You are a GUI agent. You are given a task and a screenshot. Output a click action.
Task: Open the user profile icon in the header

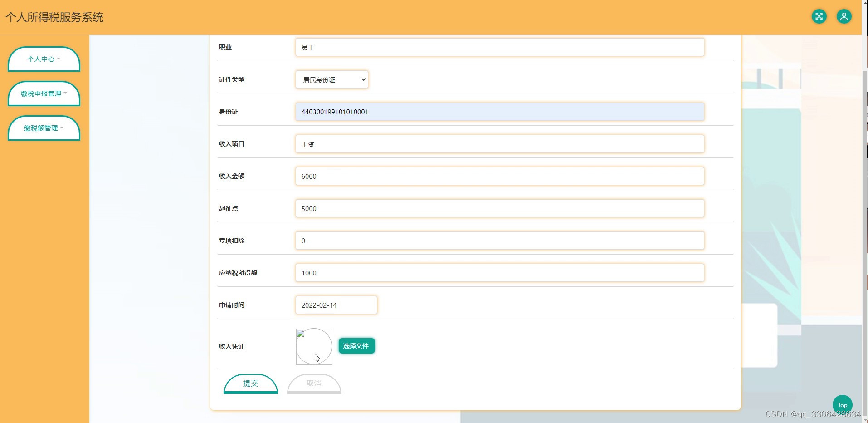coord(844,17)
